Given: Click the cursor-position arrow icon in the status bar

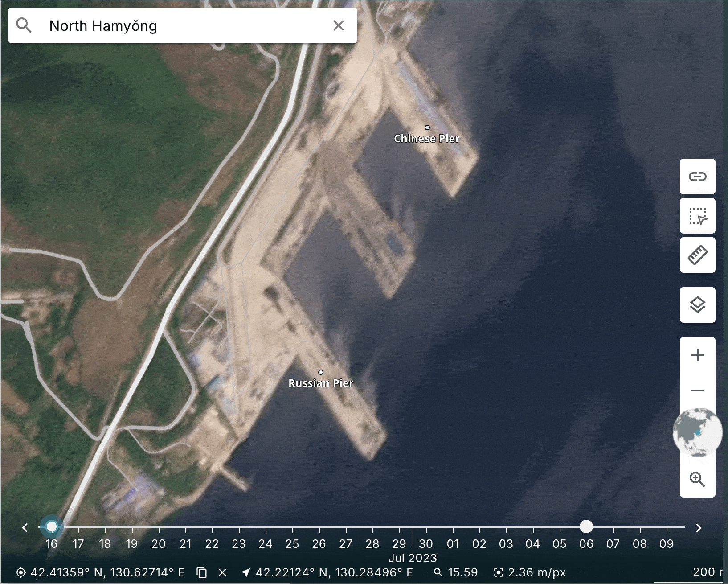Looking at the screenshot, I should (x=245, y=572).
